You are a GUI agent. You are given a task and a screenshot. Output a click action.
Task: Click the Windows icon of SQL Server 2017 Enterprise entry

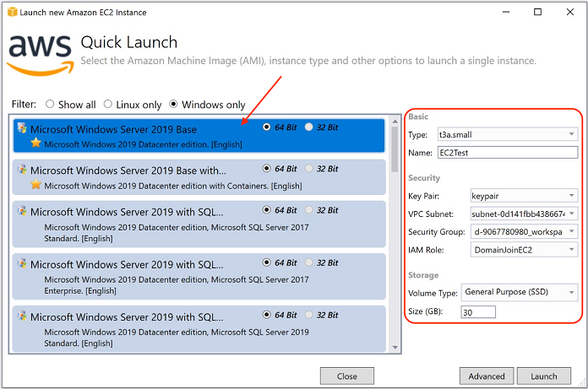pos(22,263)
